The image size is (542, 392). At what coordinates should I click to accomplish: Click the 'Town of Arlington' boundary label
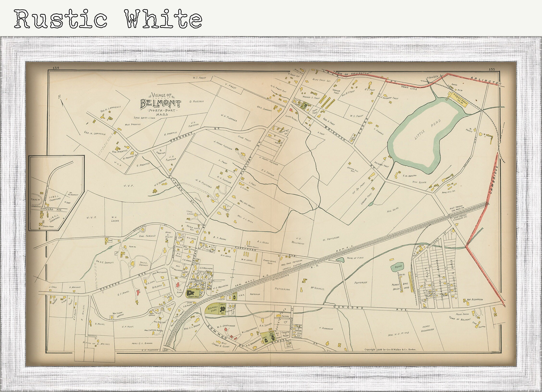[x=351, y=73]
